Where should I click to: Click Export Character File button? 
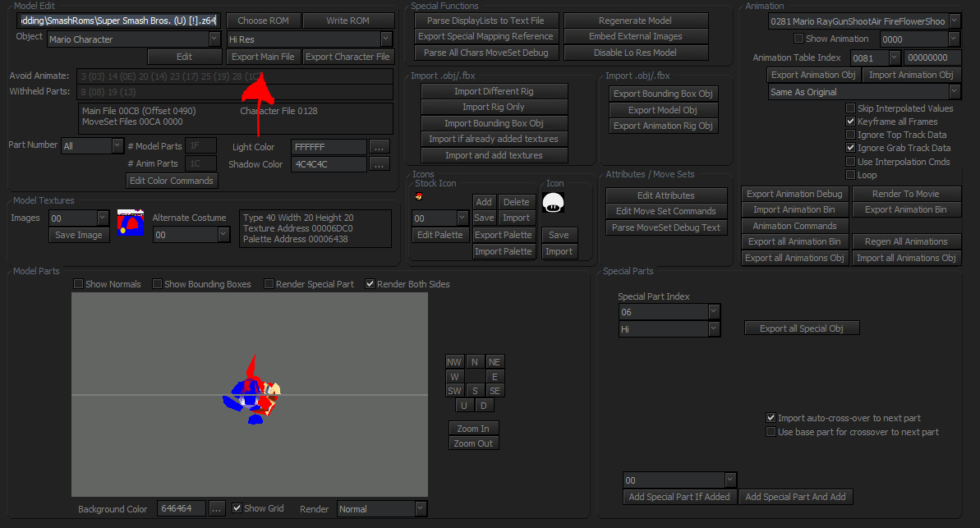(x=347, y=56)
